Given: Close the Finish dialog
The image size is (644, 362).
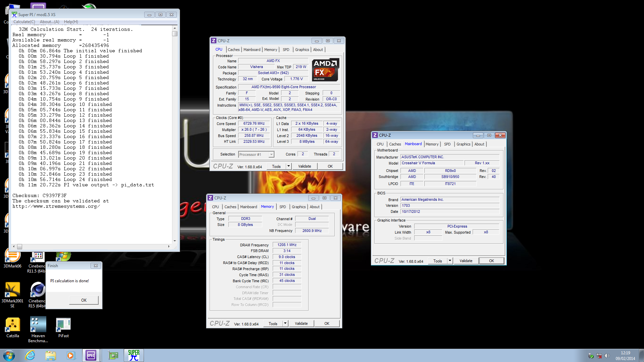Looking at the screenshot, I should click(96, 265).
